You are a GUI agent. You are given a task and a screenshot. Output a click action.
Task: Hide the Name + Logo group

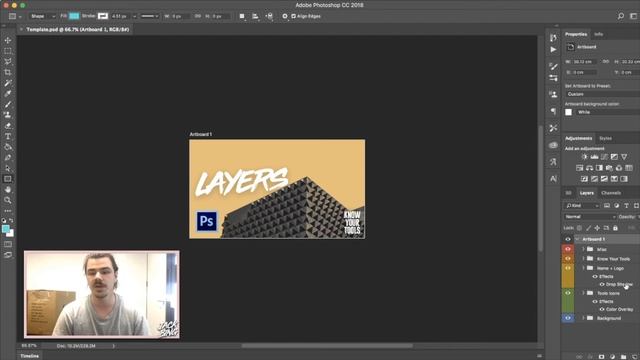(568, 268)
